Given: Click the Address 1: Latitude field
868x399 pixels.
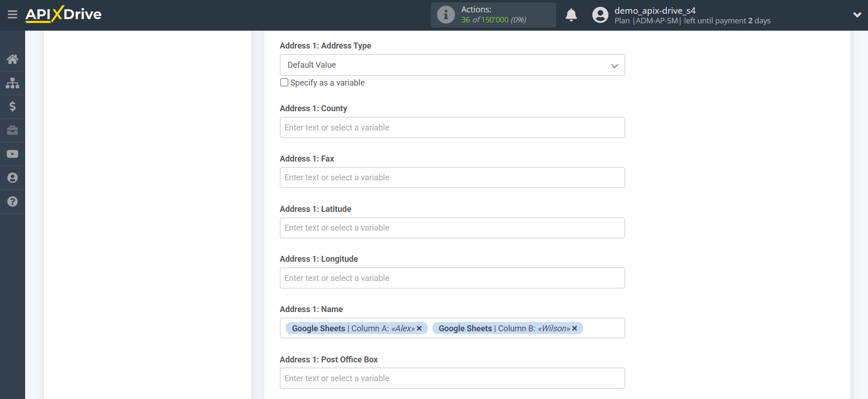Looking at the screenshot, I should (x=452, y=228).
